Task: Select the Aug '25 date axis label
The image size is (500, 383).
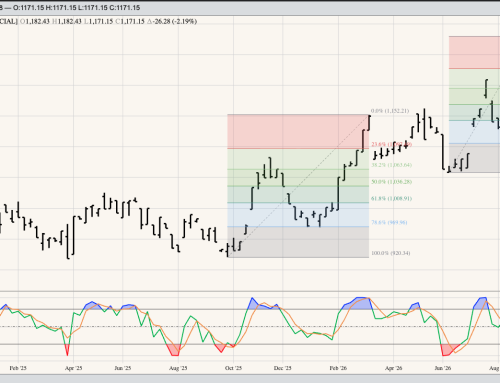Action: pyautogui.click(x=178, y=368)
